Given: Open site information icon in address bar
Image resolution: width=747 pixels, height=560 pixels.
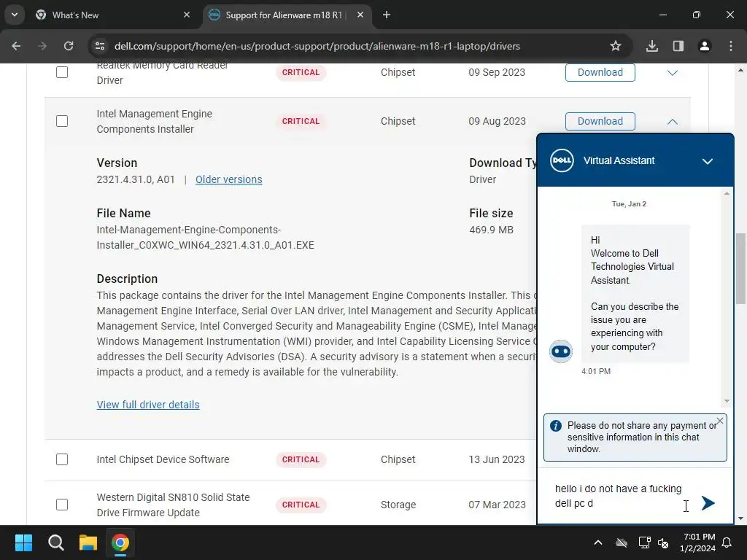Looking at the screenshot, I should pos(100,46).
